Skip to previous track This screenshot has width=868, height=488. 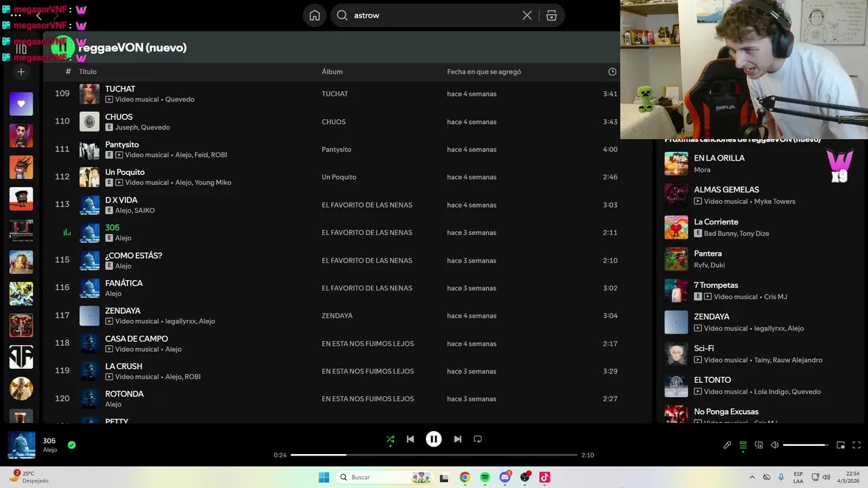tap(410, 439)
